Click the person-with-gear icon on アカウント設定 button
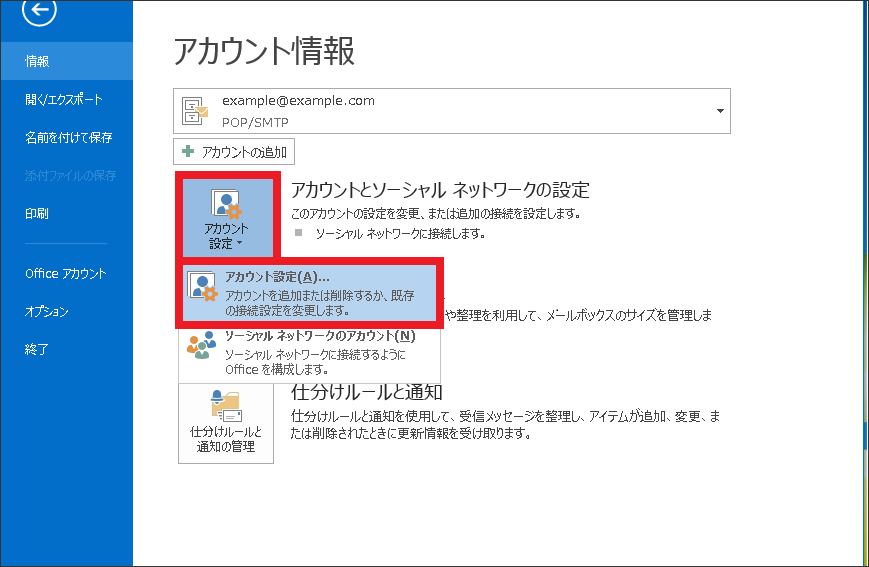 (226, 204)
